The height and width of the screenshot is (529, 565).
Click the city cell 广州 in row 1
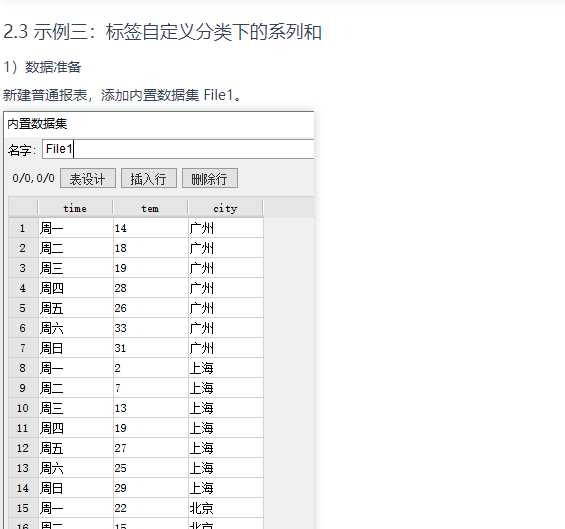tap(226, 228)
